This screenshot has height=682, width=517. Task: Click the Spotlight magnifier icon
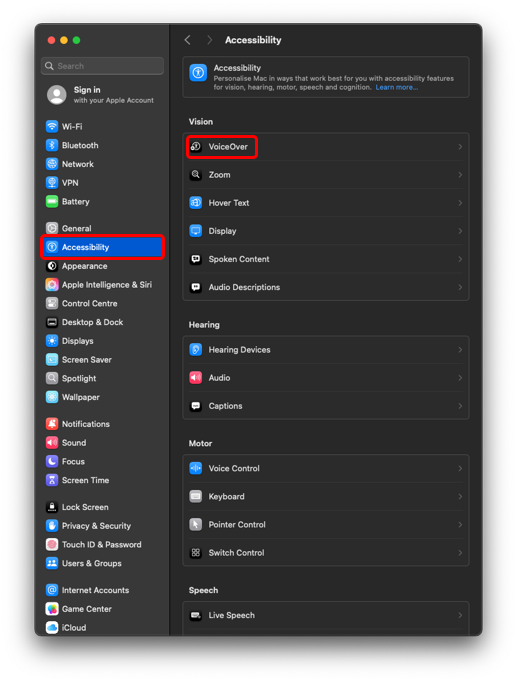[52, 378]
